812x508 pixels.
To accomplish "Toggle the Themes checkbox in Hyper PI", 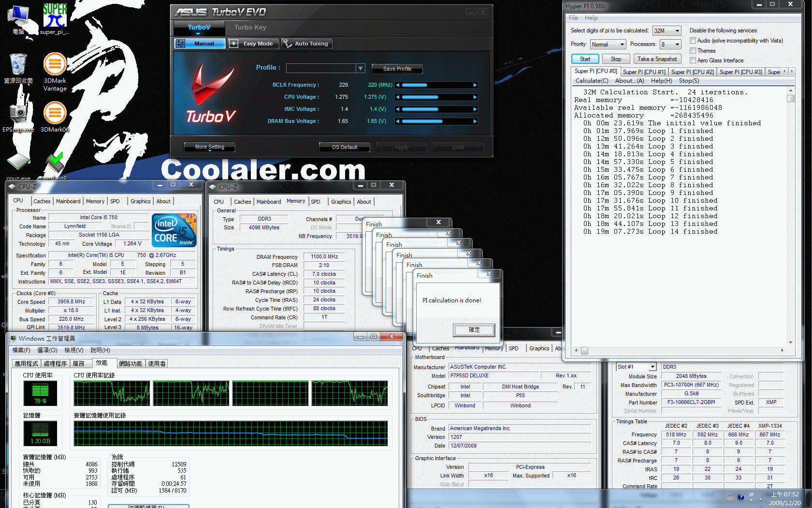I will click(693, 50).
